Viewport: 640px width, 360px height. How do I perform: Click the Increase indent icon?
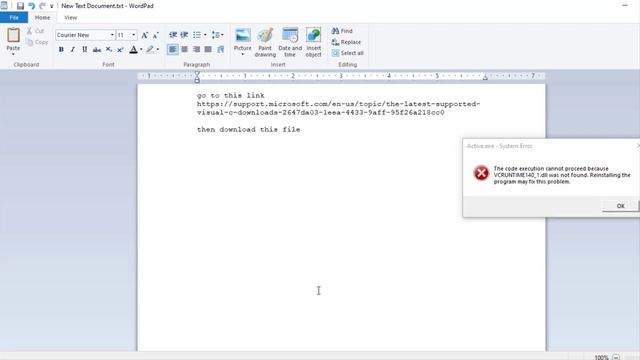184,35
